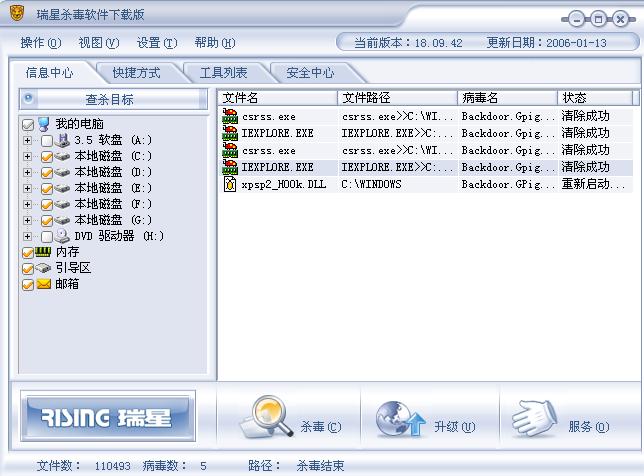
Task: Uncheck the memory (内存) checkbox
Action: click(x=28, y=253)
